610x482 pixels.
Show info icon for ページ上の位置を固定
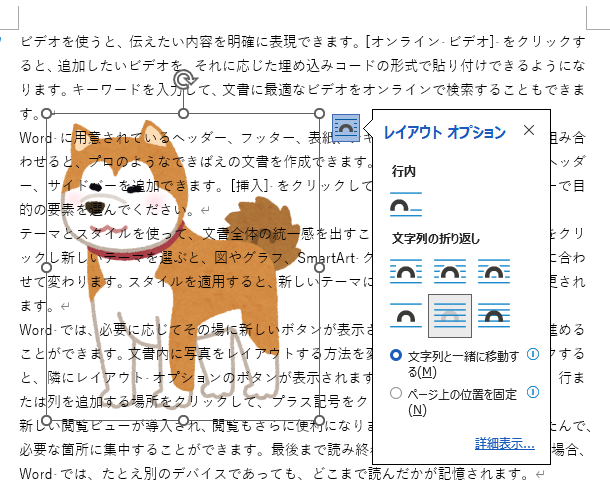point(533,392)
